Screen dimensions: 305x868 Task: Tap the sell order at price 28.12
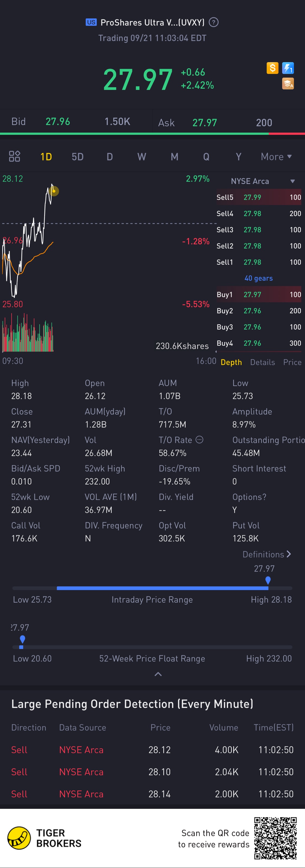pos(152,750)
